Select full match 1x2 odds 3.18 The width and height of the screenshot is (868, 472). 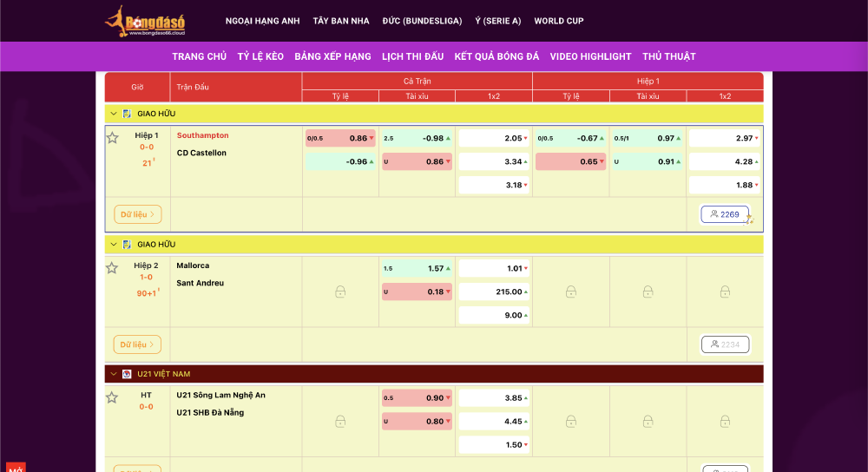pyautogui.click(x=494, y=185)
